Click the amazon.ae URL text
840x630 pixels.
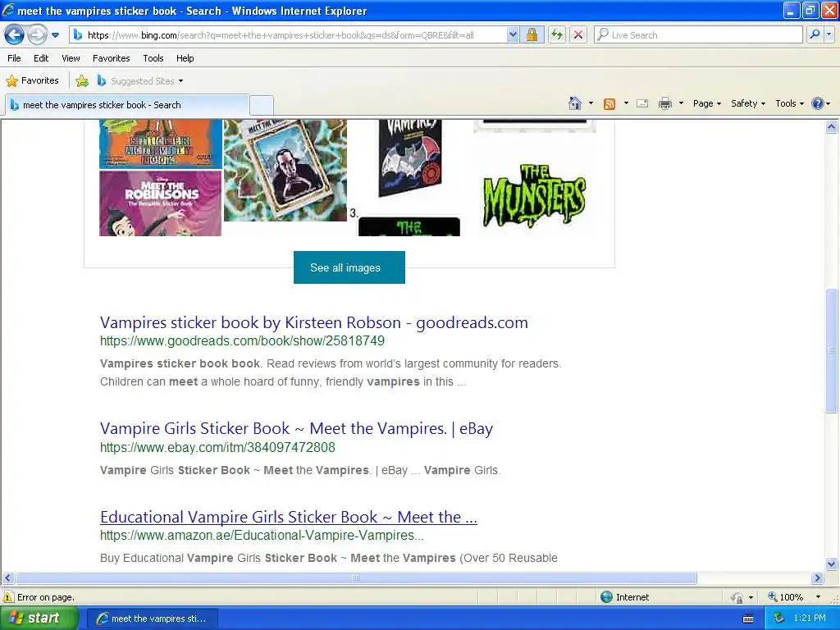tap(262, 535)
